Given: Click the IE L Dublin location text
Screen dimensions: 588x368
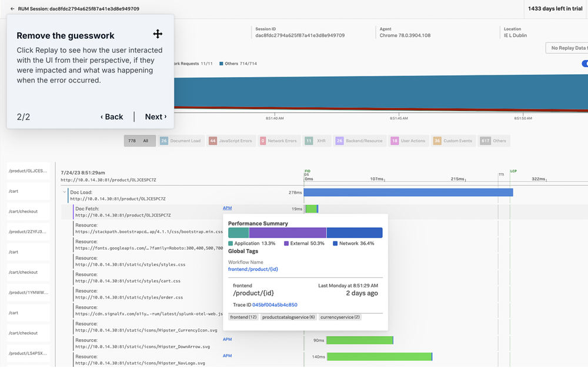Looking at the screenshot, I should point(515,35).
